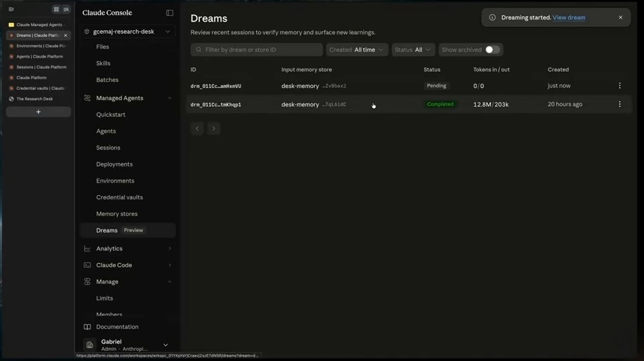Screen dimensions: 644x361
Task: Switch to Environments | Claude Platform tab
Action: (x=38, y=46)
